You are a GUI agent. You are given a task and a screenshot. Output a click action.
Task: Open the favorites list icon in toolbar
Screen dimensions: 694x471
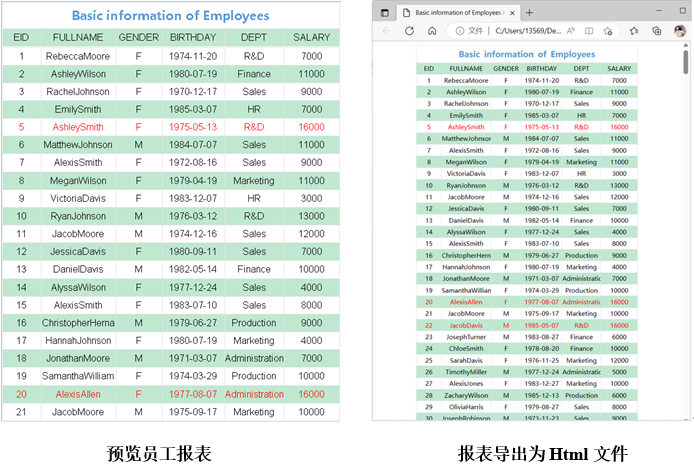tap(634, 31)
